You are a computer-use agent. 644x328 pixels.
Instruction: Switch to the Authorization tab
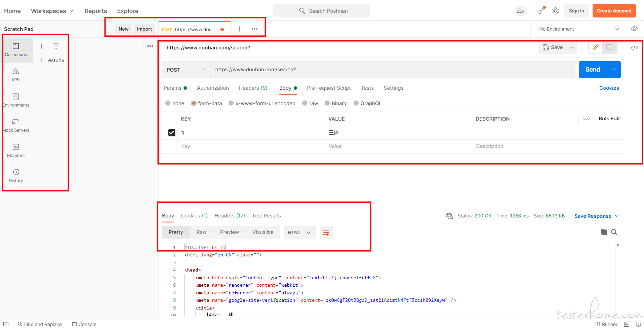213,88
